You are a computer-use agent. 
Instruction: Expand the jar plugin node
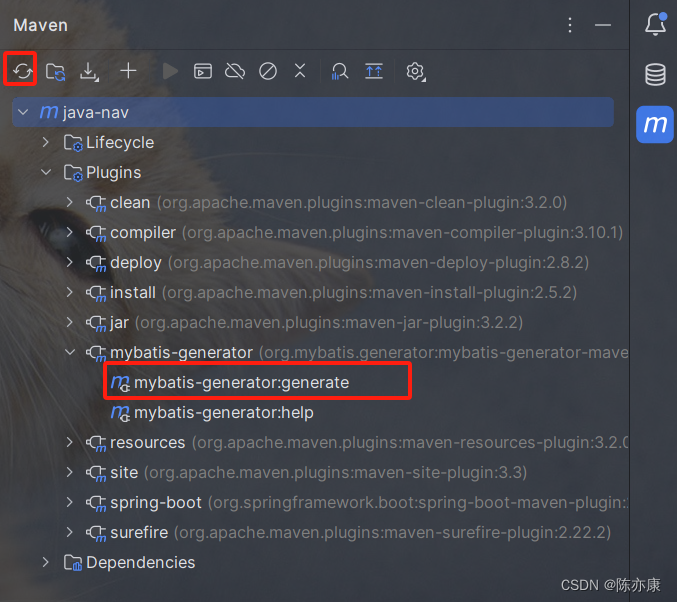click(x=70, y=322)
